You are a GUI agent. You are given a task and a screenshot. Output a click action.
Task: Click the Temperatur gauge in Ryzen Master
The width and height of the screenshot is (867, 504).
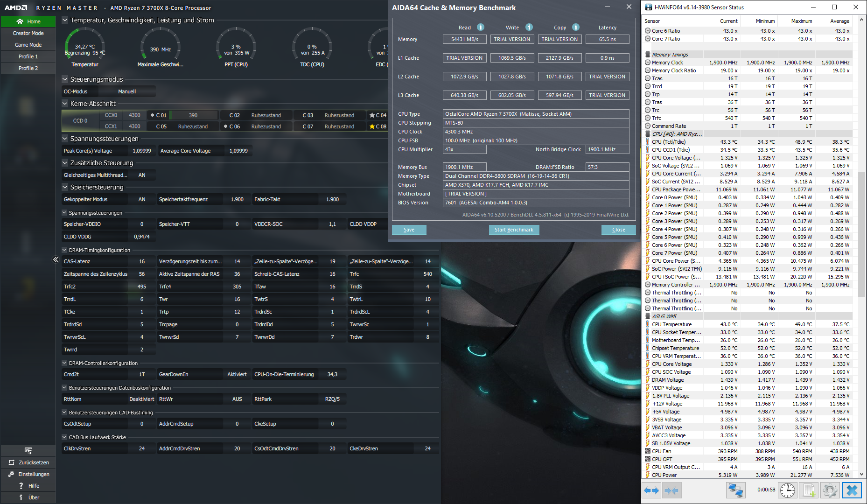[x=85, y=47]
